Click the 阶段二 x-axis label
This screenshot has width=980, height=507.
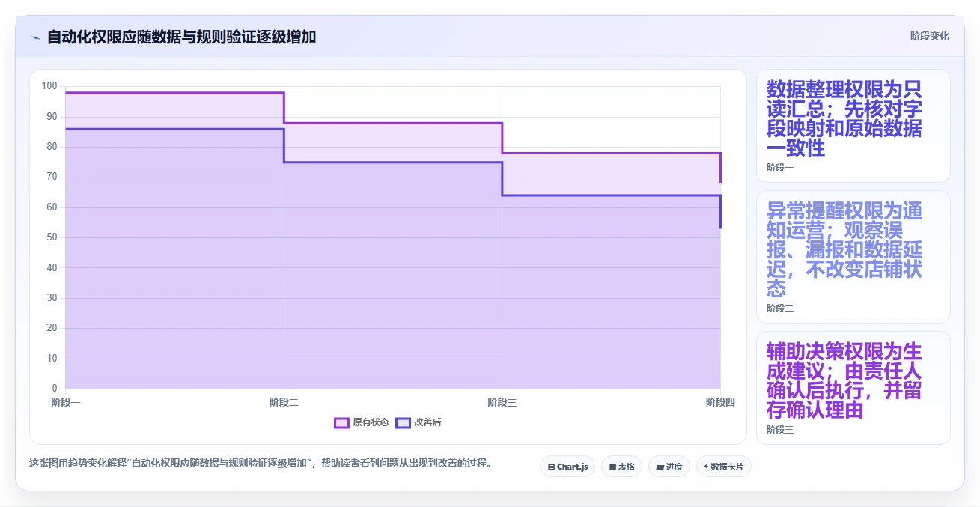[x=284, y=402]
